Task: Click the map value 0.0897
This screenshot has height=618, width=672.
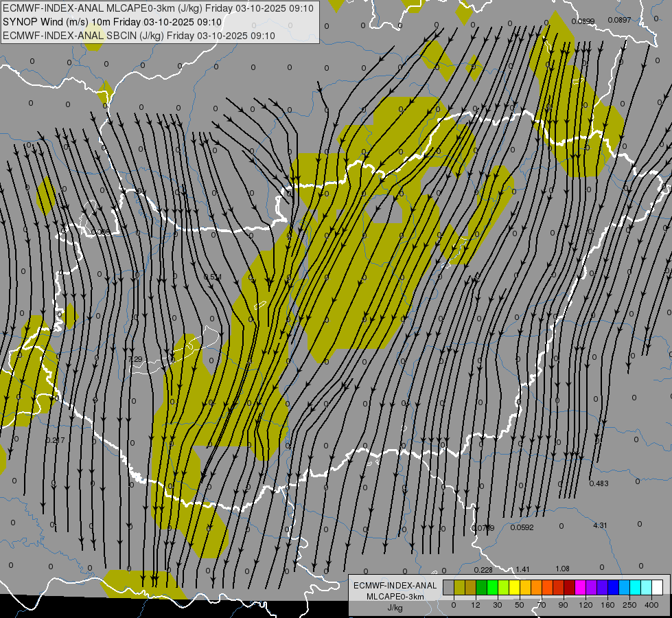Action: [x=619, y=20]
